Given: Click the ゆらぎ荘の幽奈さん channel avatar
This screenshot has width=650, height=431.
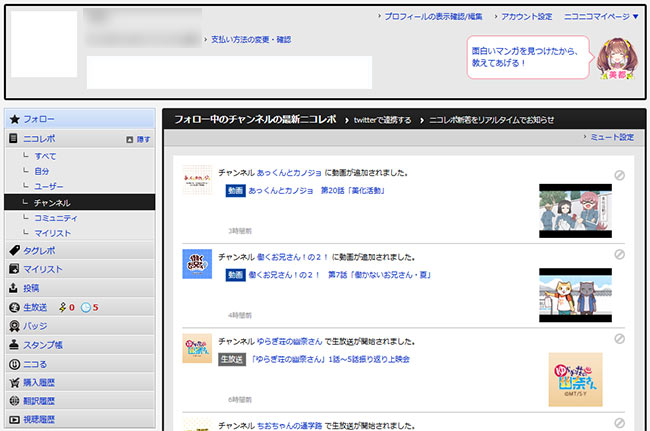Looking at the screenshot, I should click(x=197, y=348).
